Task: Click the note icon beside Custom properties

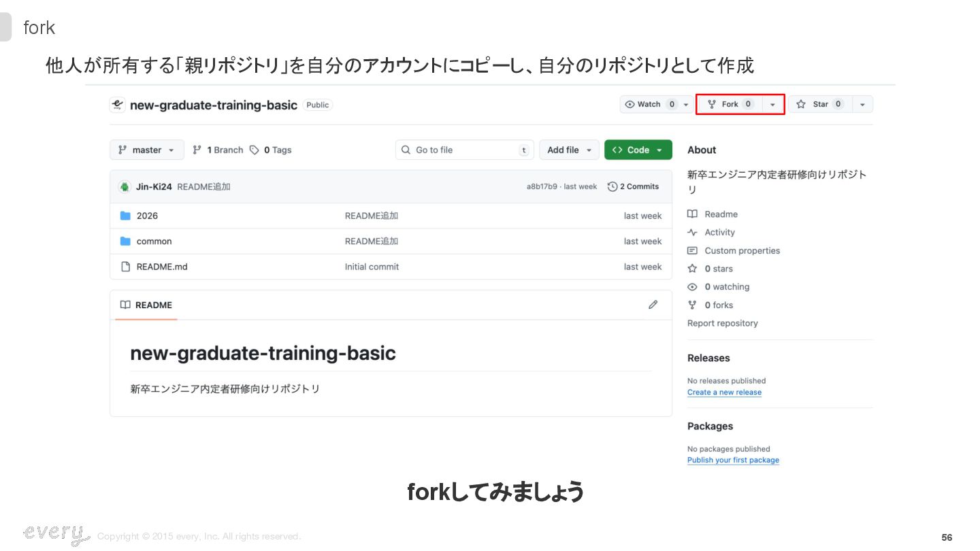Action: click(x=692, y=251)
